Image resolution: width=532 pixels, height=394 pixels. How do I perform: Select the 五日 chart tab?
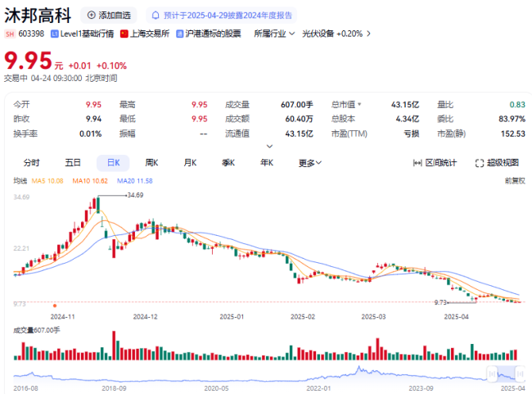[73, 163]
